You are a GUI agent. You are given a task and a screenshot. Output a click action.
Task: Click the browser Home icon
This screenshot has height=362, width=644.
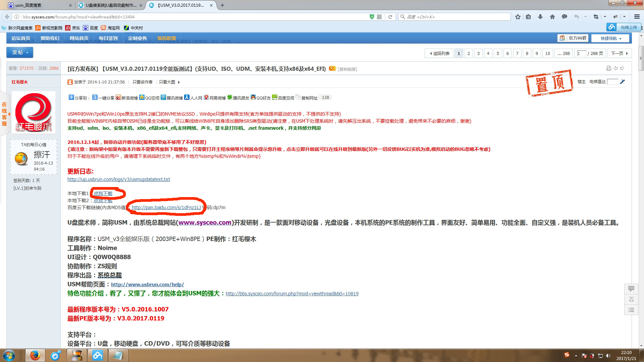coord(552,16)
